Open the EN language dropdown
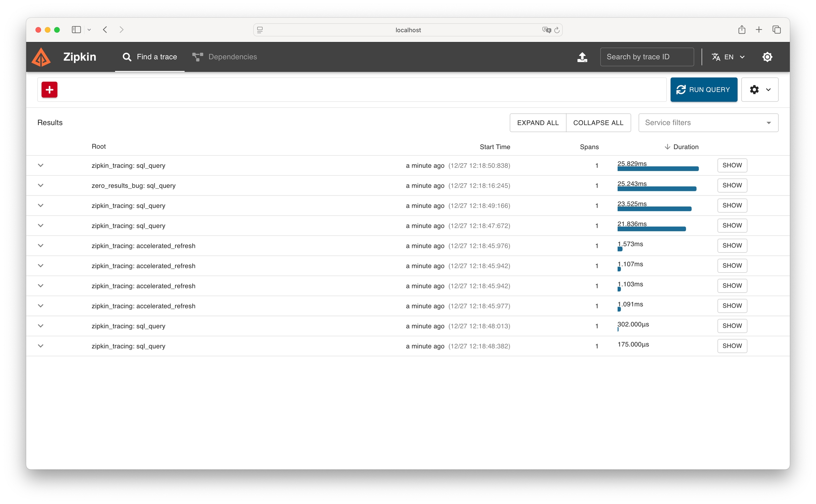 click(x=728, y=57)
